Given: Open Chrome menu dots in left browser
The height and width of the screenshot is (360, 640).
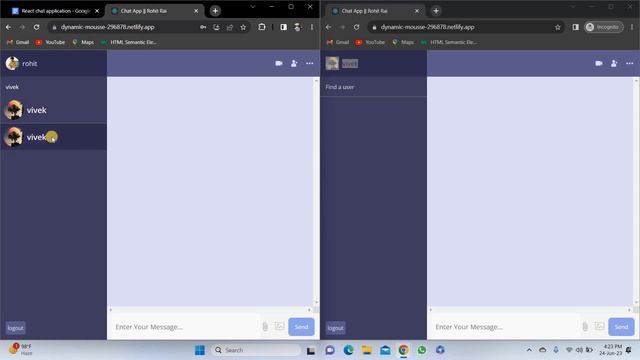Looking at the screenshot, I should (x=312, y=27).
